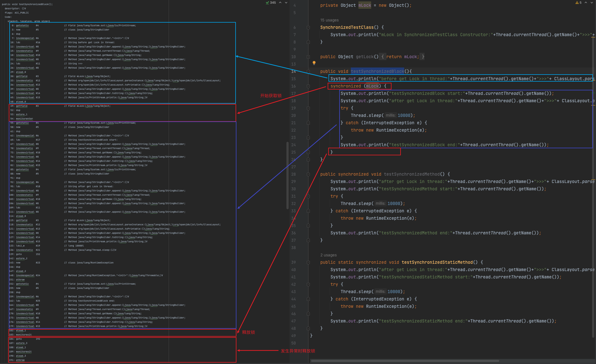Collapse the catch block at line 21
596x364 pixels.
coord(308,123)
